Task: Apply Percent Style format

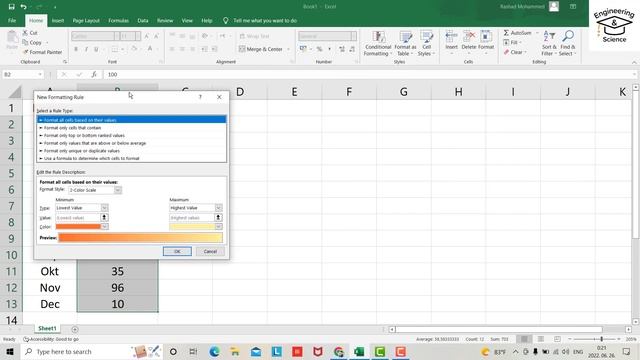Action: [x=319, y=49]
